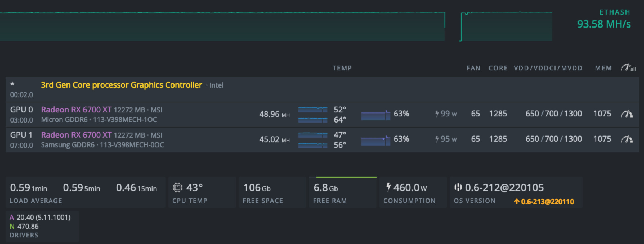
Task: Click the ETHASH 93.58 MH/s hashrate value
Action: (604, 24)
